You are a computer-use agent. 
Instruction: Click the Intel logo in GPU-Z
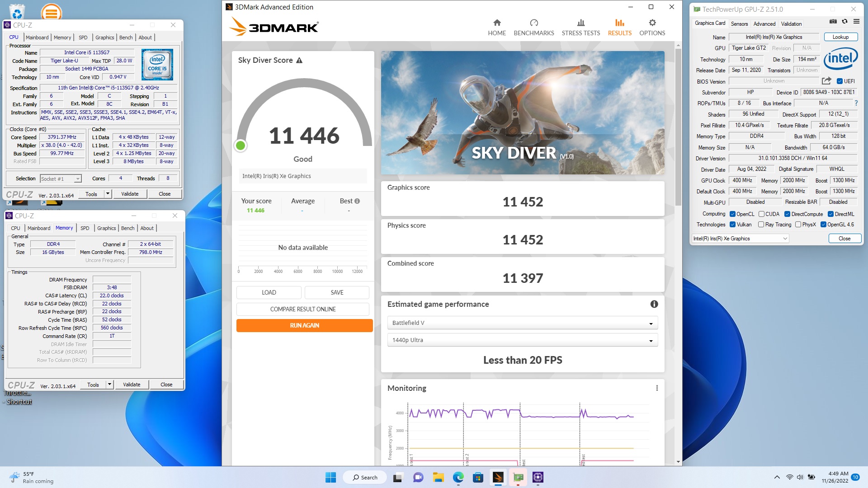click(x=841, y=59)
